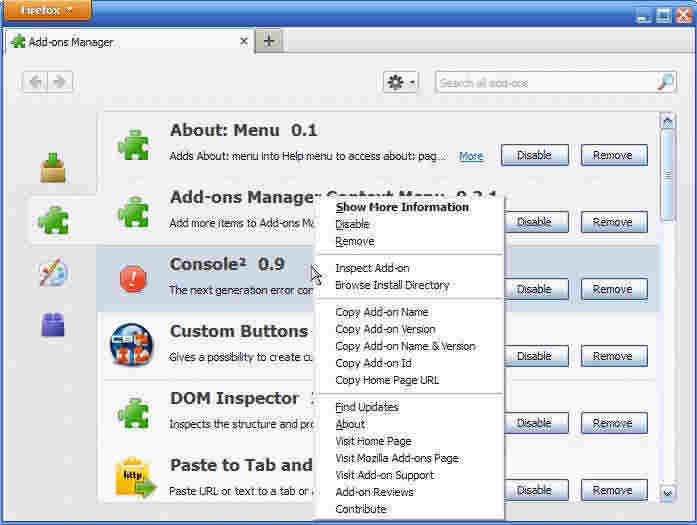Click the add-on list scrollbar thumb
The width and height of the screenshot is (697, 525).
click(x=667, y=174)
